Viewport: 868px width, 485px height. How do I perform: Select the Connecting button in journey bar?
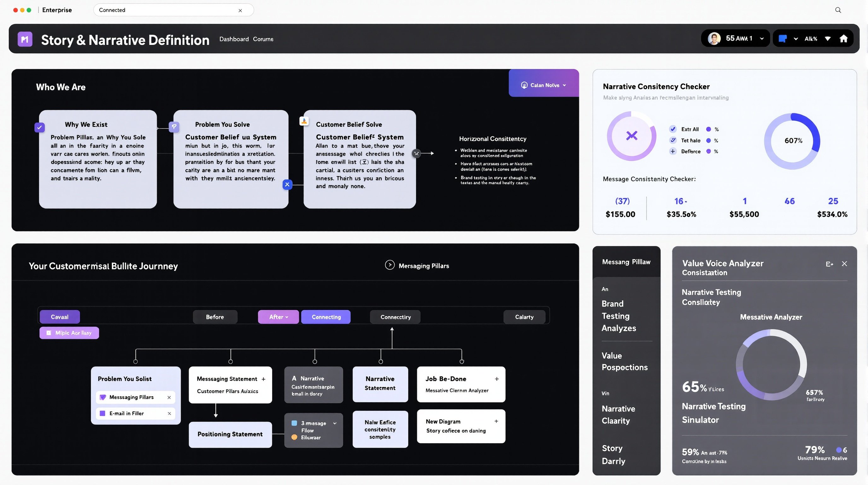(326, 317)
